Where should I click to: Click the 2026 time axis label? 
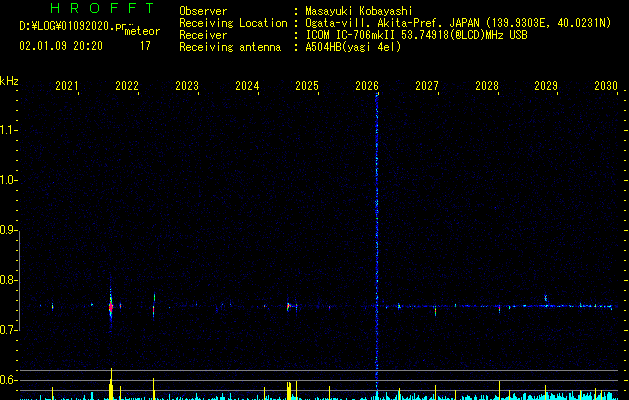click(x=367, y=86)
